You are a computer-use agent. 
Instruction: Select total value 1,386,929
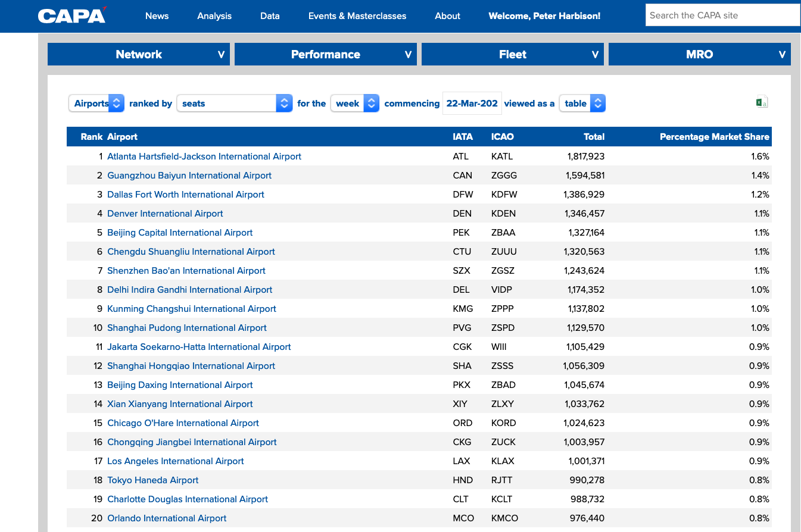[x=584, y=195]
